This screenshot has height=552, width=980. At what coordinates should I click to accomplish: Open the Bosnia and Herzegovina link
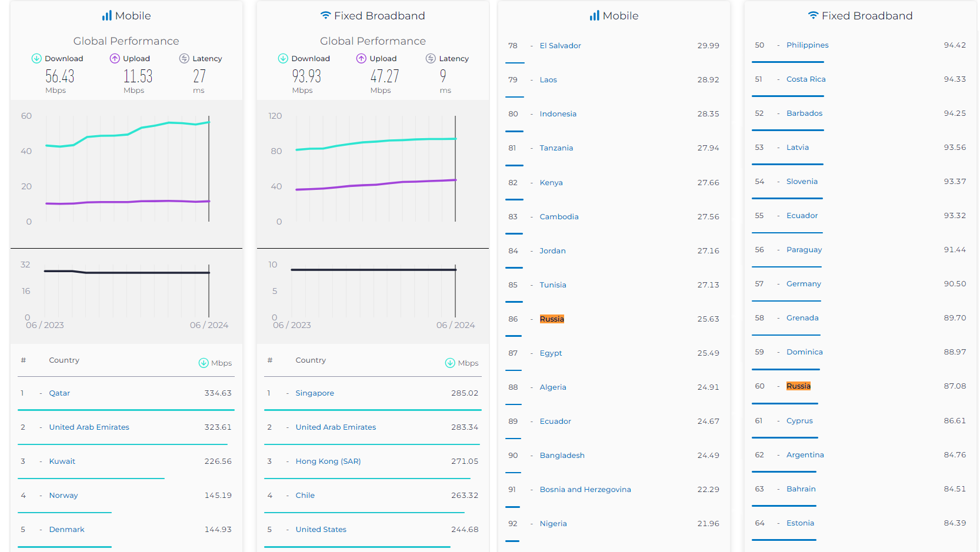click(x=585, y=490)
